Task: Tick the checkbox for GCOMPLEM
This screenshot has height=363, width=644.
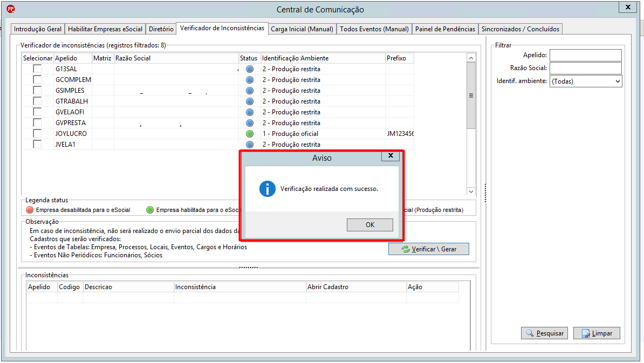Action: pos(37,79)
